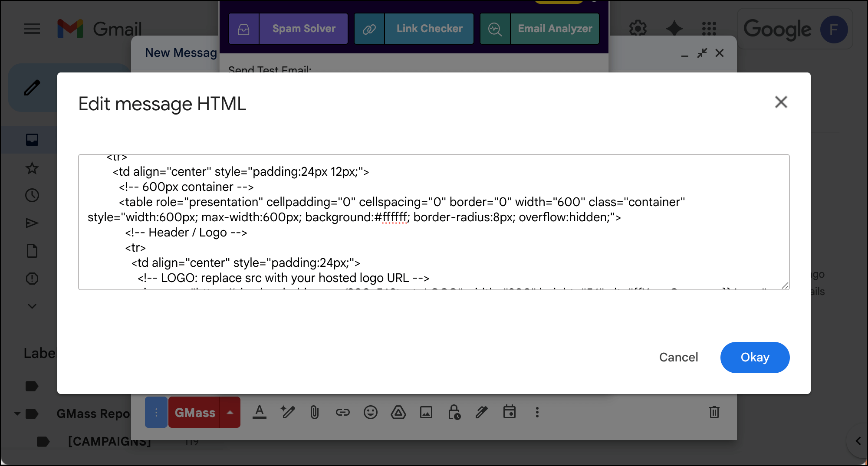Close the Edit message HTML dialog
868x466 pixels.
click(781, 102)
